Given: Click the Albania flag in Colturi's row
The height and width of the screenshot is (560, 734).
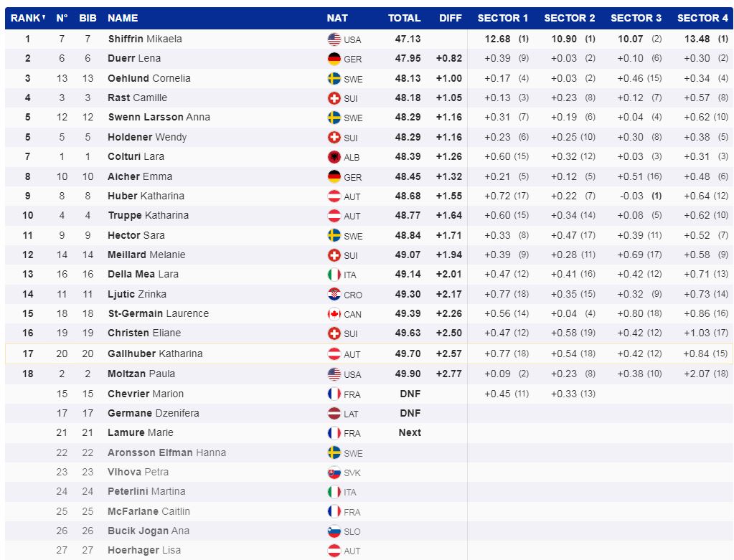Looking at the screenshot, I should click(334, 157).
